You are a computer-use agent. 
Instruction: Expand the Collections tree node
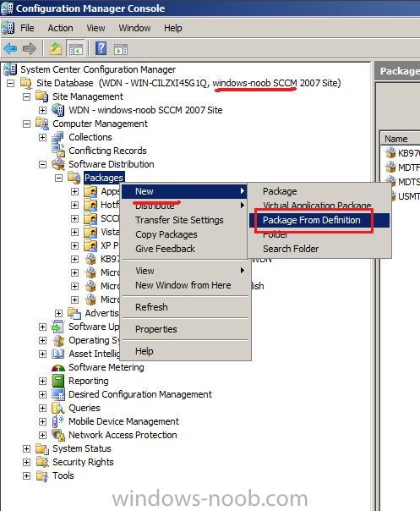(x=42, y=138)
